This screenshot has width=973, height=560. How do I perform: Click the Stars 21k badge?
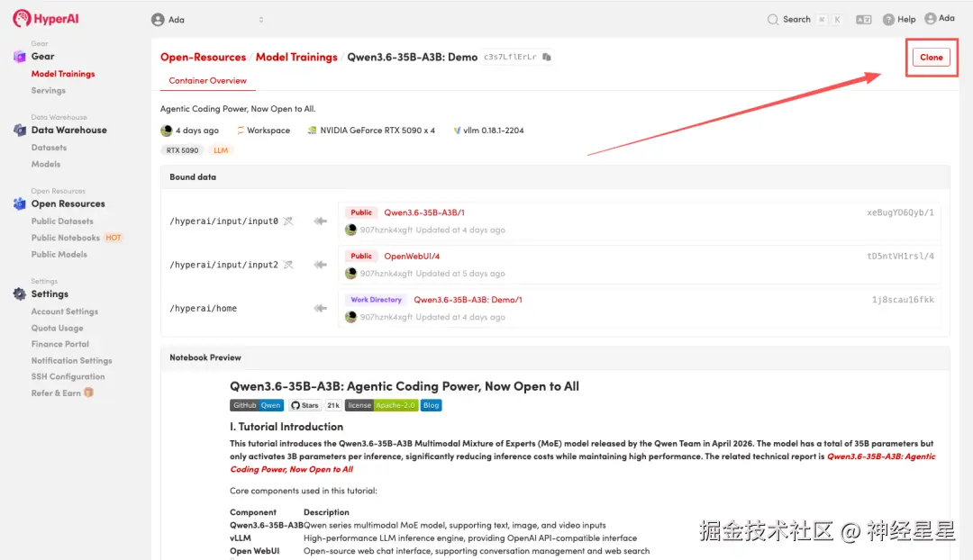[314, 405]
